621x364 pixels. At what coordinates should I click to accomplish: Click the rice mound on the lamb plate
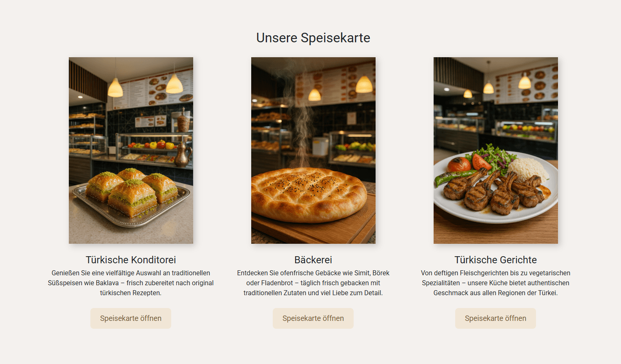click(527, 169)
